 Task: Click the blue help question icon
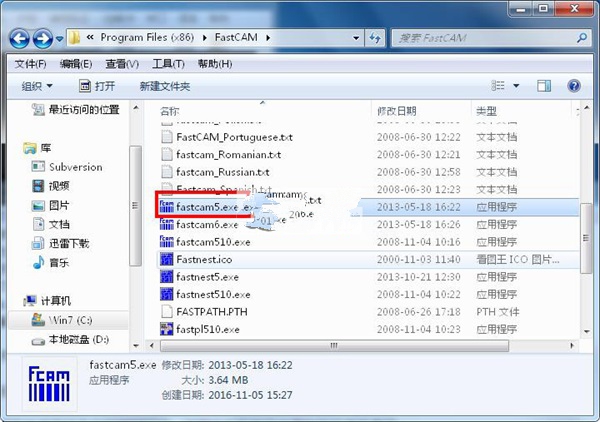pos(574,86)
